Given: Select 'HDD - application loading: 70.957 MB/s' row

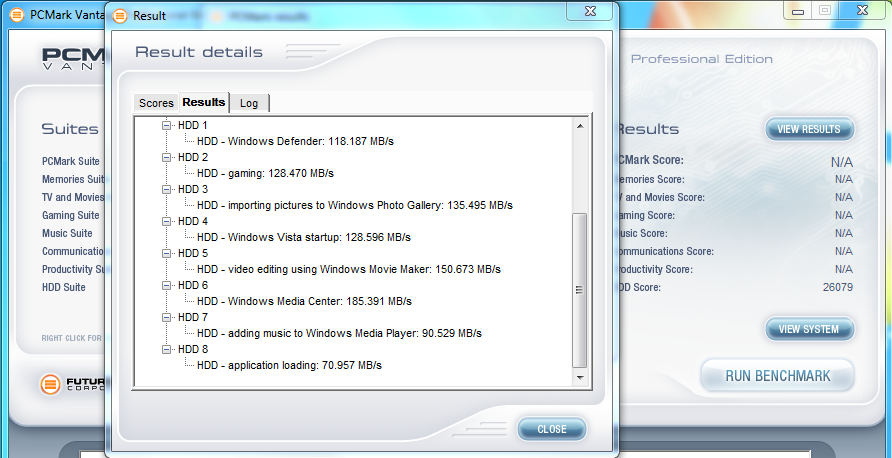Looking at the screenshot, I should pos(289,365).
